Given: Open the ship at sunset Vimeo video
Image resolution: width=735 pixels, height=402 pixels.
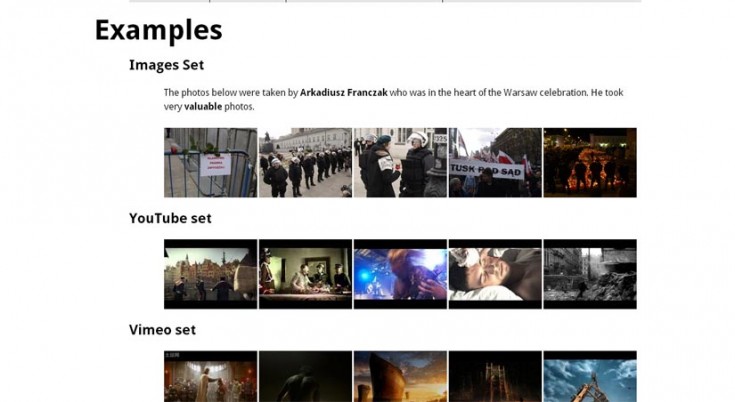Looking at the screenshot, I should pos(400,376).
